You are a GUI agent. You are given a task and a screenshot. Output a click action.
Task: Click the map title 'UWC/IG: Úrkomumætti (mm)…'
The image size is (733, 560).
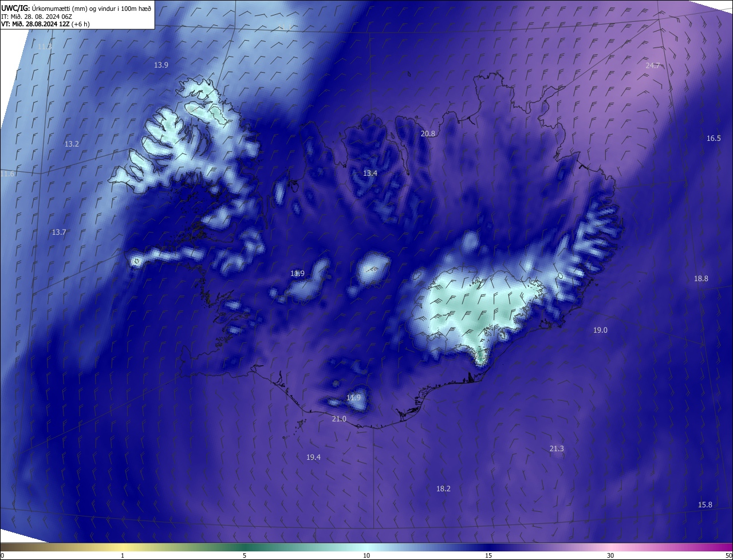tap(76, 8)
